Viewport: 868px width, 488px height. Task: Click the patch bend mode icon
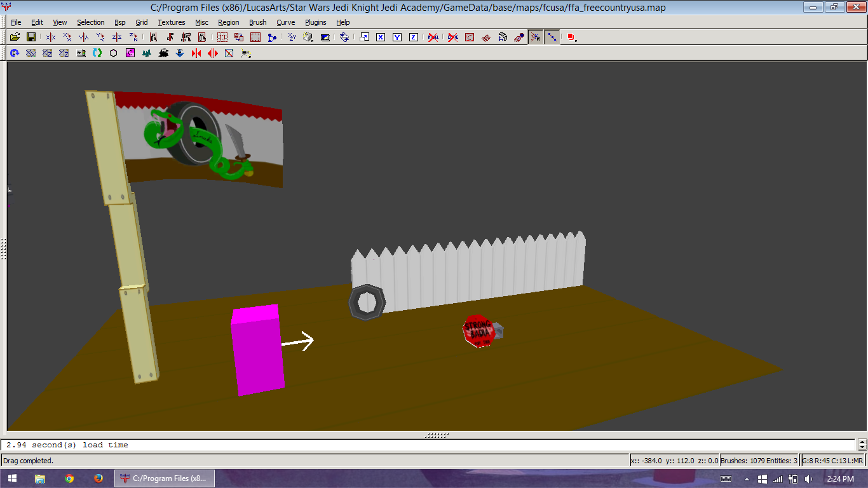[503, 37]
